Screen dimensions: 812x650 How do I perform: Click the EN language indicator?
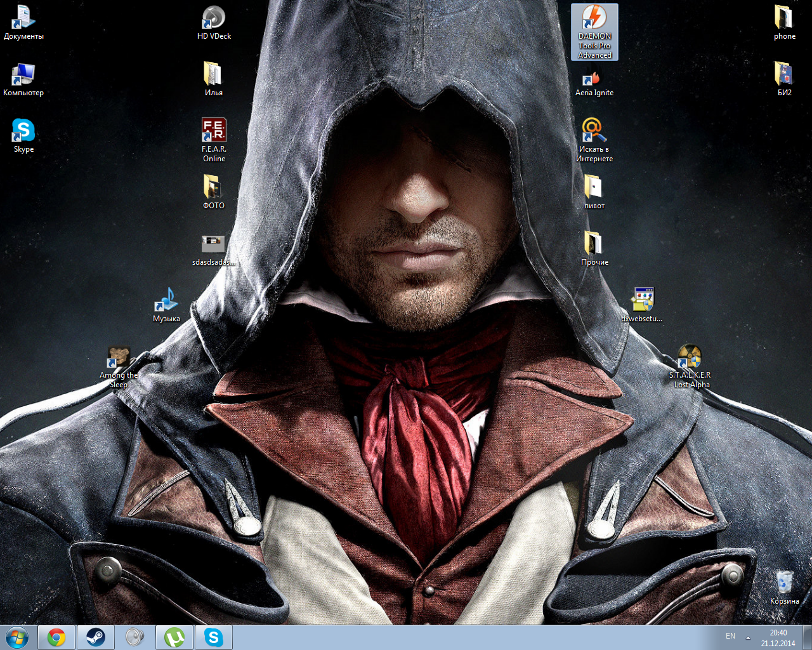(730, 636)
